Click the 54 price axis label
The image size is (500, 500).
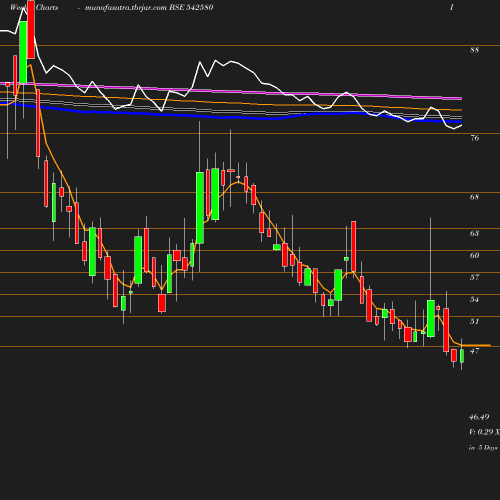[474, 299]
